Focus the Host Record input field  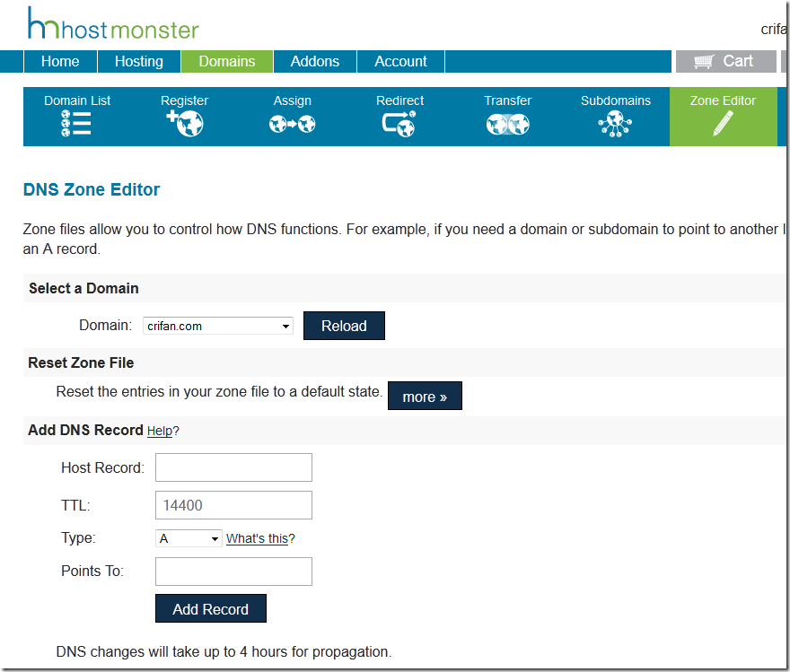tap(233, 467)
